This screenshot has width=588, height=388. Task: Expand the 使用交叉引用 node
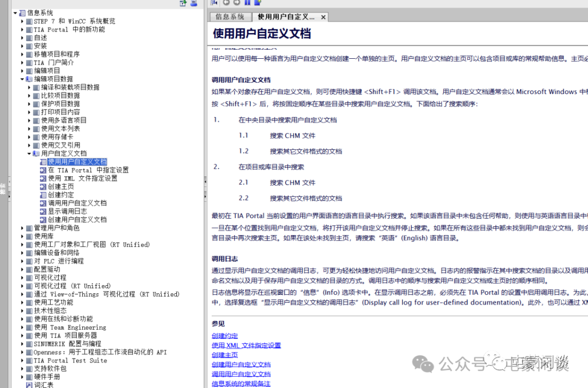pyautogui.click(x=29, y=145)
